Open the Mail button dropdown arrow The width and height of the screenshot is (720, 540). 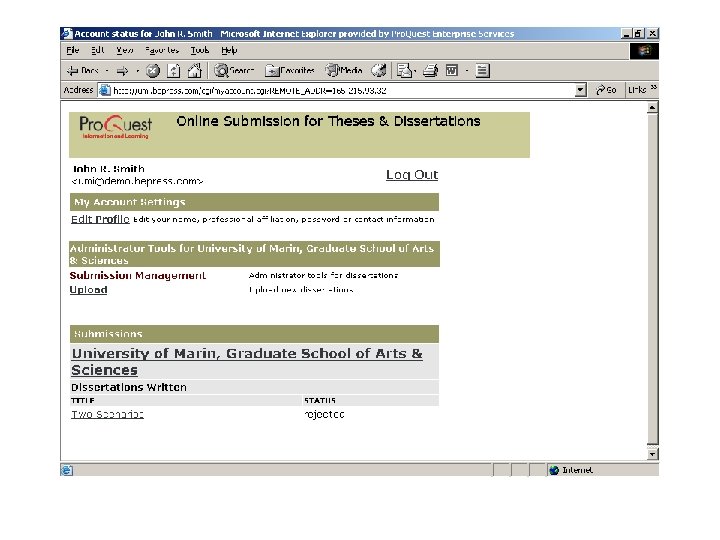[x=414, y=71]
